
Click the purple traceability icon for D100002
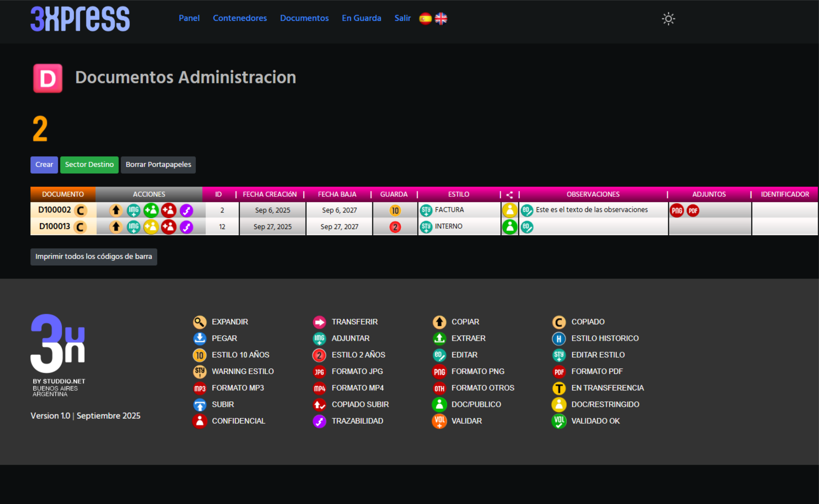pyautogui.click(x=186, y=210)
